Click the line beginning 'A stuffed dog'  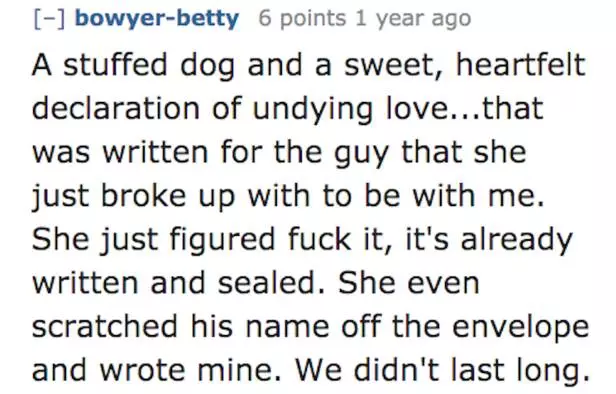pyautogui.click(x=309, y=65)
